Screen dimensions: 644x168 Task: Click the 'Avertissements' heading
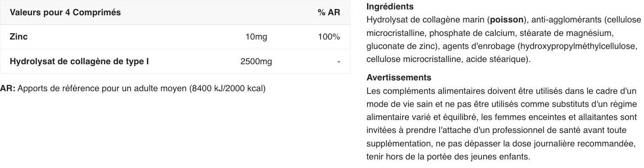pos(399,78)
